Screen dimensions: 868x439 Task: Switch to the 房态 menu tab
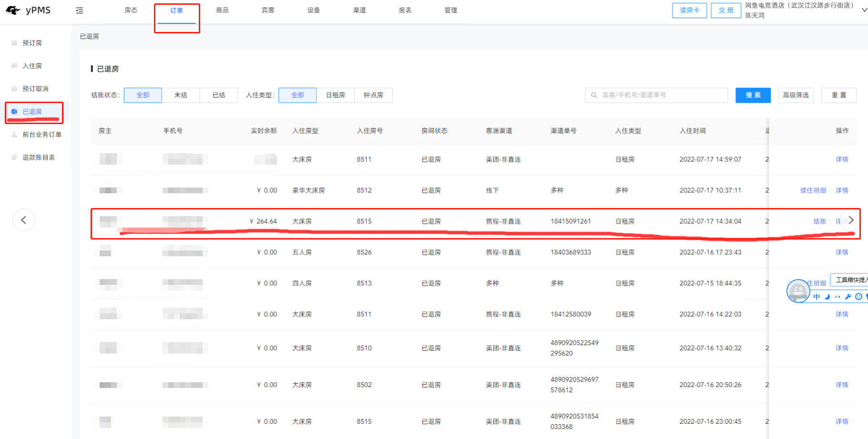click(x=131, y=10)
